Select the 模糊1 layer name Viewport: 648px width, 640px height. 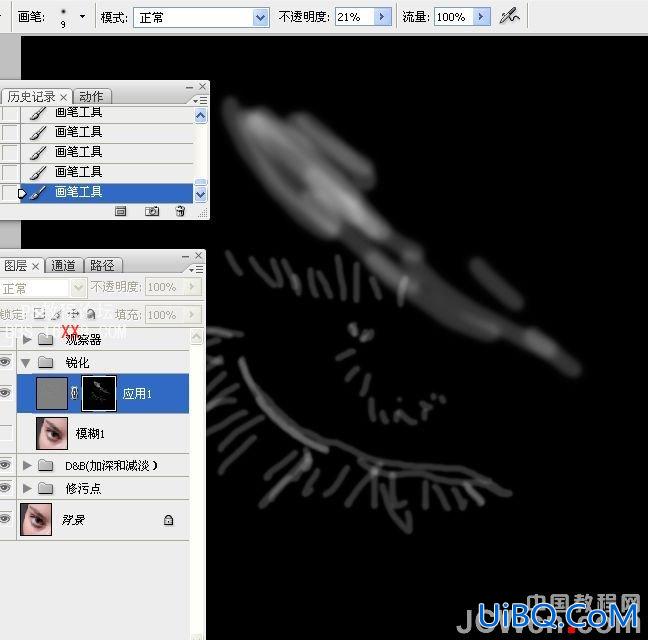point(90,433)
